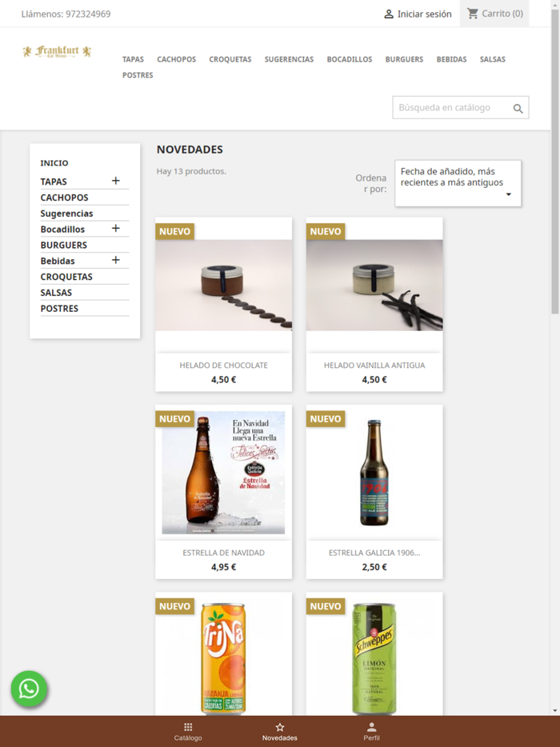Click the HELADO VAINILLA ANTIGUA product title
560x747 pixels.
374,366
